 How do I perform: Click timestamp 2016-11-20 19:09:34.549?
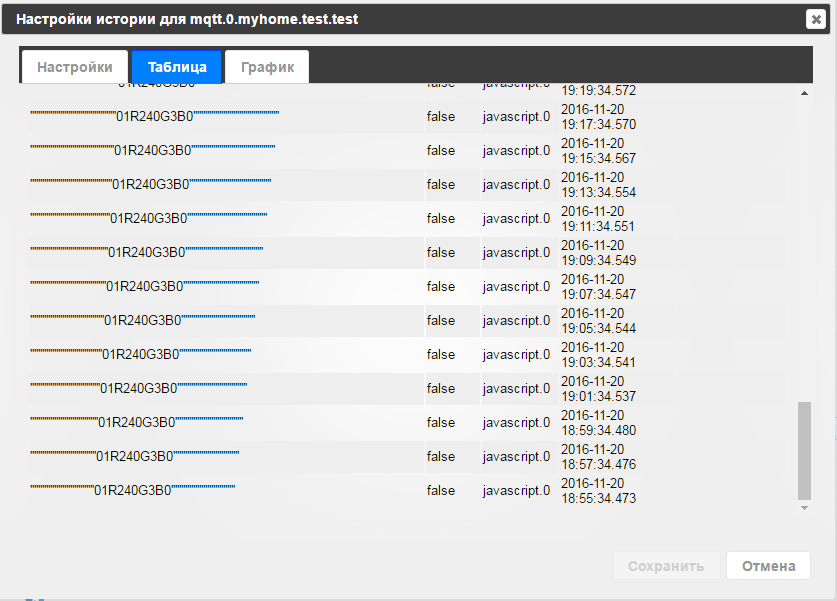coord(598,253)
